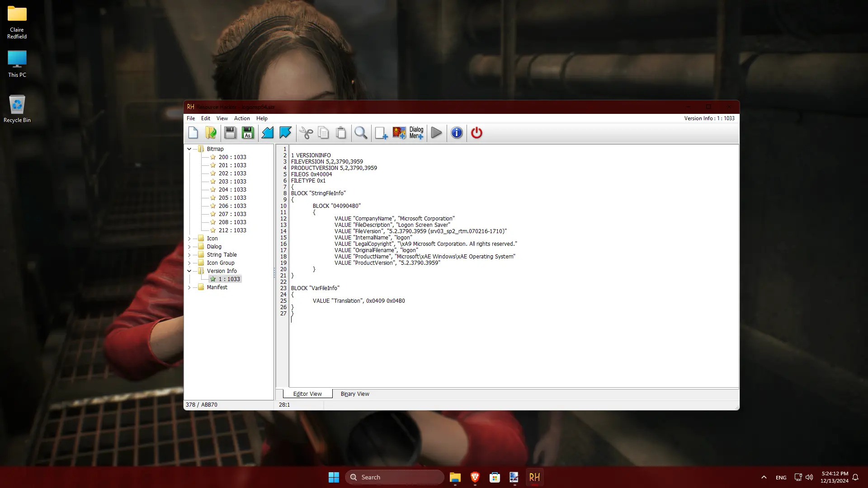Open File Explorer from the taskbar
The image size is (868, 488).
click(x=455, y=477)
